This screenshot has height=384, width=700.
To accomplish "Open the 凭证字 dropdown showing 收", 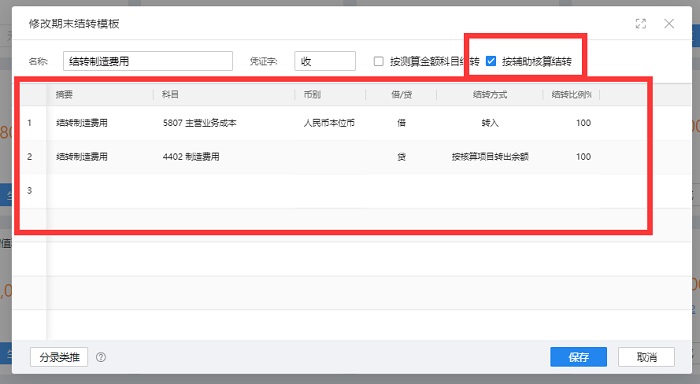I will pyautogui.click(x=325, y=61).
